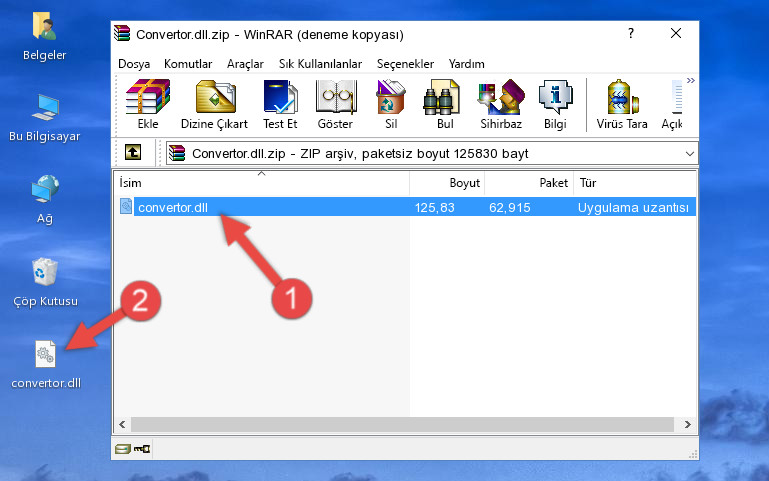769x481 pixels.
Task: Open the Dosya menu
Action: (134, 64)
